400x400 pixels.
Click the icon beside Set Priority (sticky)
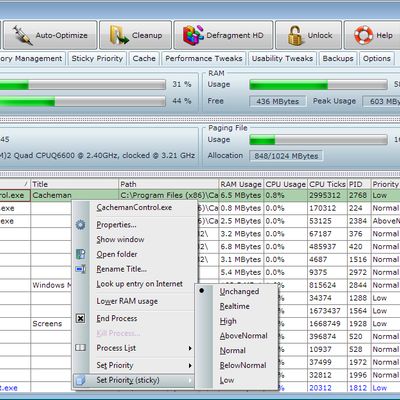[x=80, y=380]
